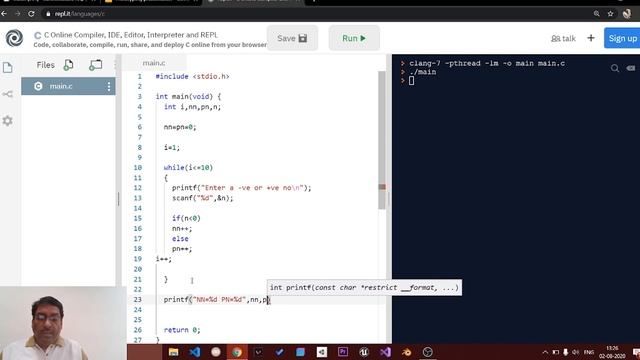Image resolution: width=640 pixels, height=360 pixels.
Task: Bookmark this page with star icon
Action: pos(611,13)
